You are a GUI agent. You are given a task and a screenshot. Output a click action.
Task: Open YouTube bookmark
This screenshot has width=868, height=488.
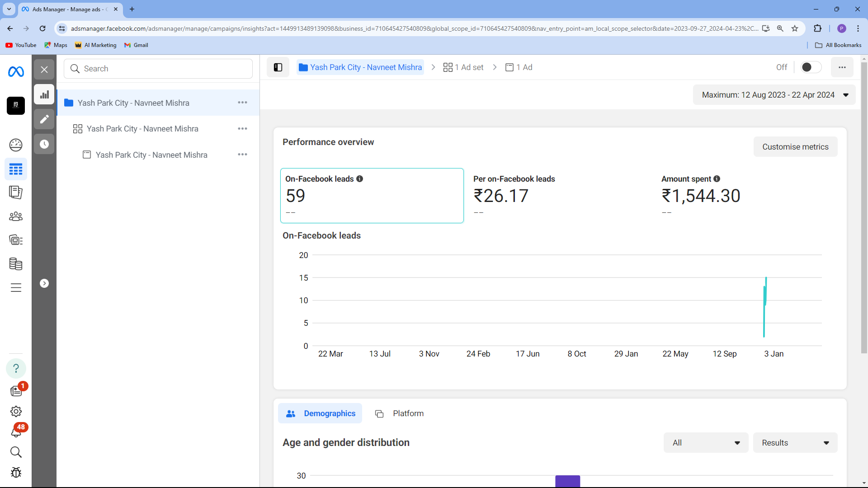tap(21, 45)
